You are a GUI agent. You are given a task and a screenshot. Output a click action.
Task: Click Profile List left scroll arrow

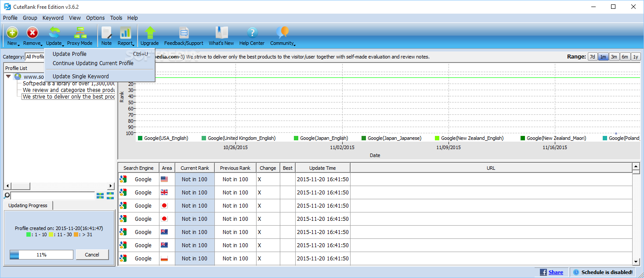point(7,186)
